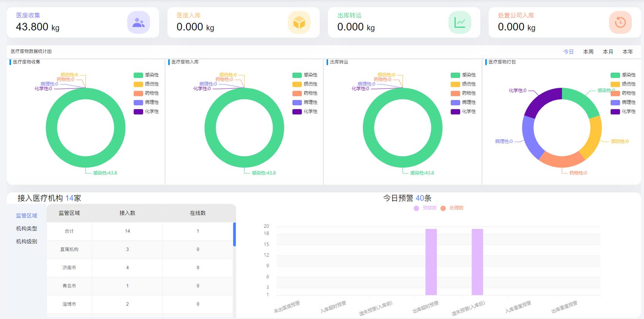Show statistics for 本年
The width and height of the screenshot is (644, 319).
627,52
